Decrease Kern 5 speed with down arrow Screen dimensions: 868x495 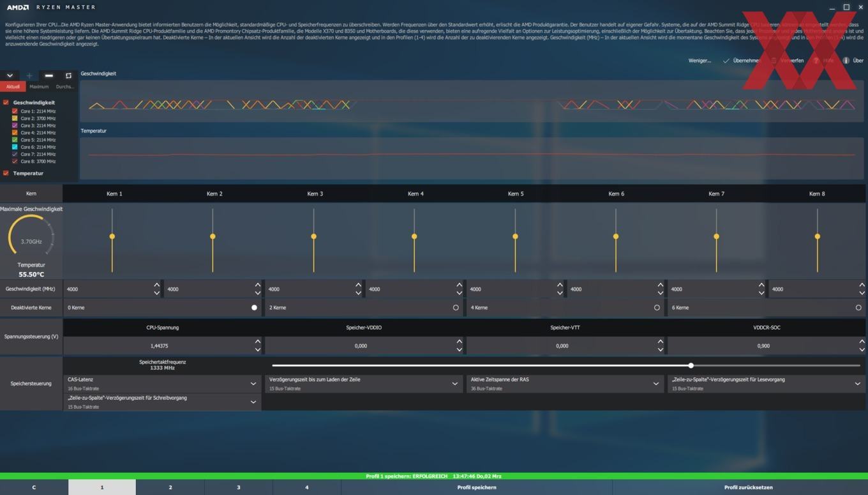[x=560, y=293]
